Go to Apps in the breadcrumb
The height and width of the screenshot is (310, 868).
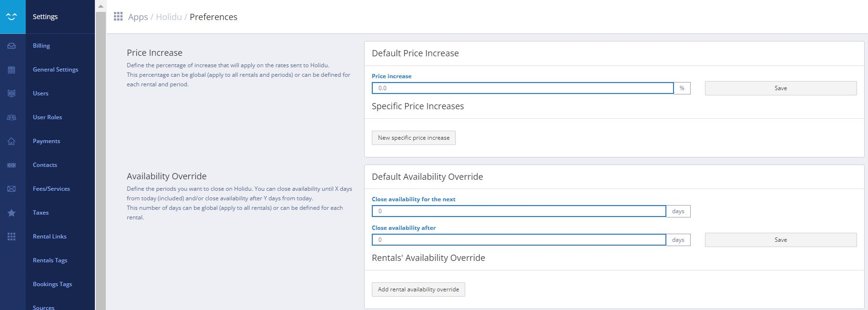coord(138,17)
